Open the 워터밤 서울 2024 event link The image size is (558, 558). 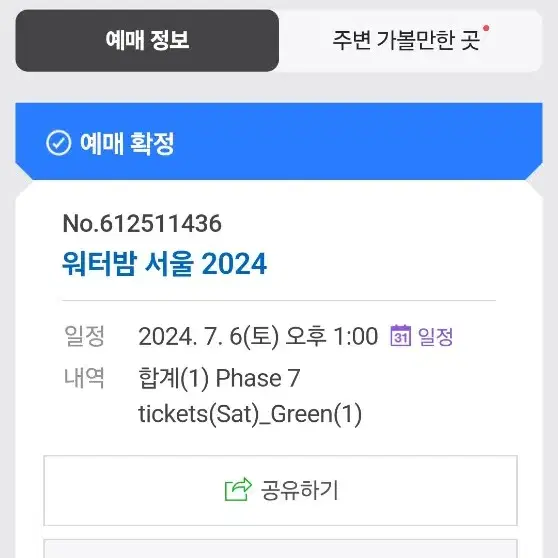164,264
